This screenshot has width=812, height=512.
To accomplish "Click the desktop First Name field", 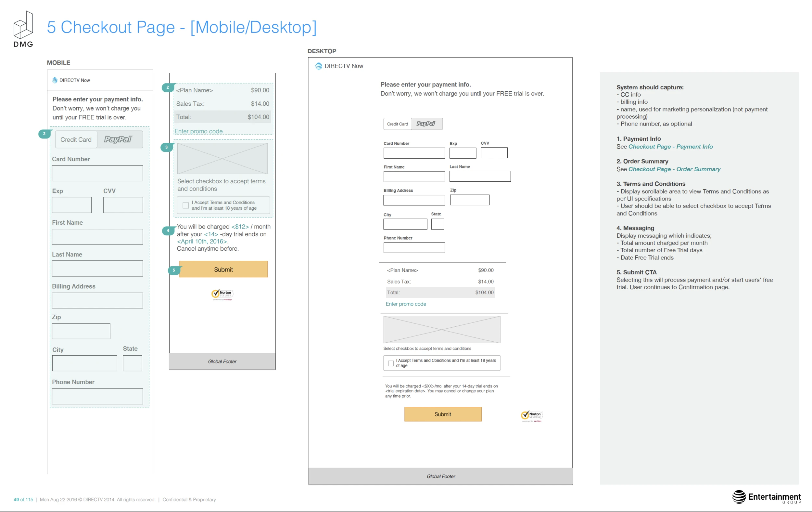I will point(414,177).
